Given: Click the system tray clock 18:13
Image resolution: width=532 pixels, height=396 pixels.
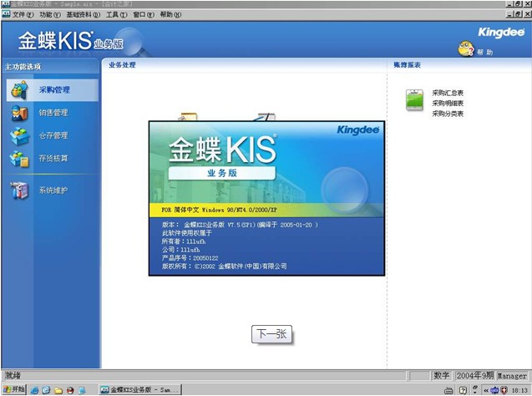Looking at the screenshot, I should coord(519,390).
